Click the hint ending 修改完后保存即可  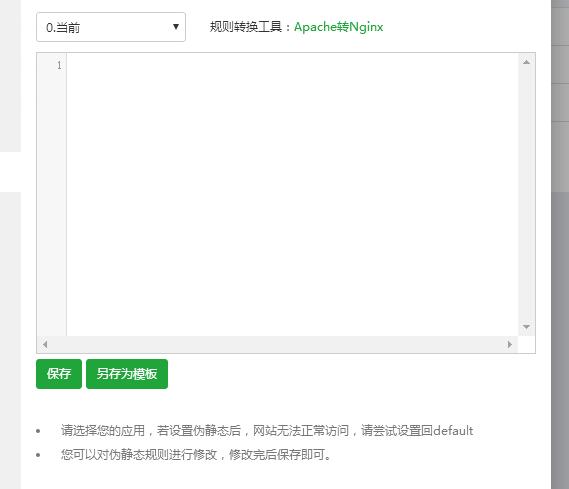[x=196, y=455]
